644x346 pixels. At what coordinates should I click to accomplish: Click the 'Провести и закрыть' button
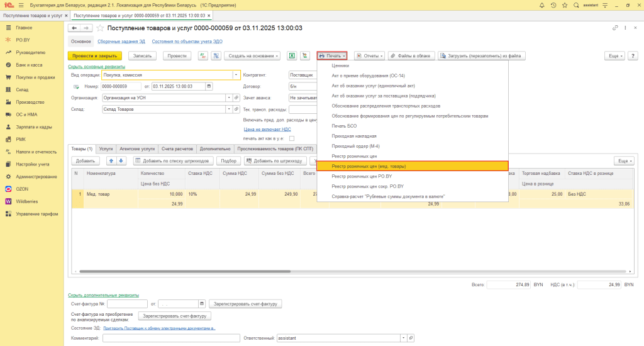[95, 56]
